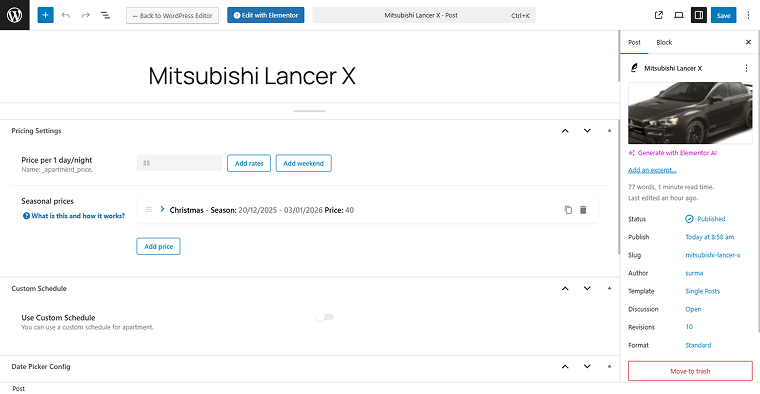760x394 pixels.
Task: Click Add an excerpt link
Action: pyautogui.click(x=652, y=170)
